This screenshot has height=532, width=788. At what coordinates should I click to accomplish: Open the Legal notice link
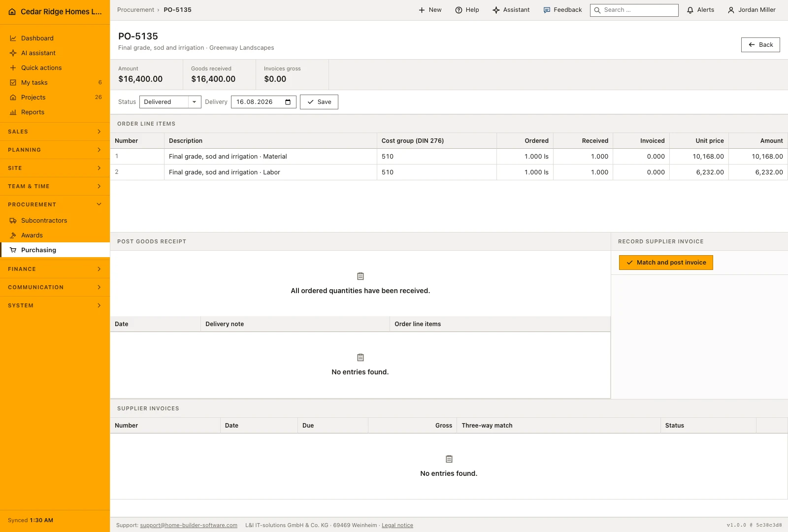click(397, 525)
